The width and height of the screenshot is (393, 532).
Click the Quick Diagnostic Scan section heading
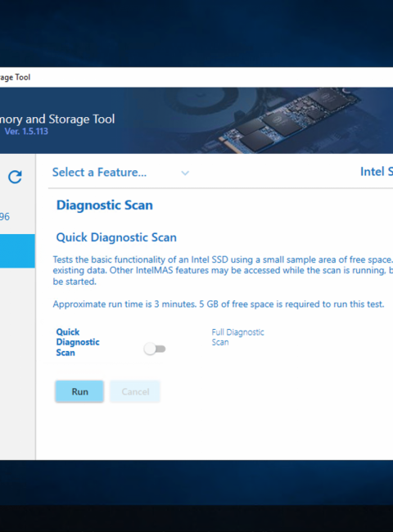point(116,237)
